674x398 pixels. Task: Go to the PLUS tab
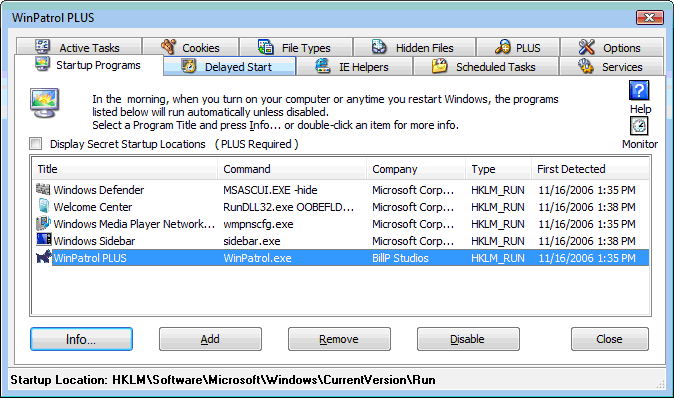pos(518,47)
